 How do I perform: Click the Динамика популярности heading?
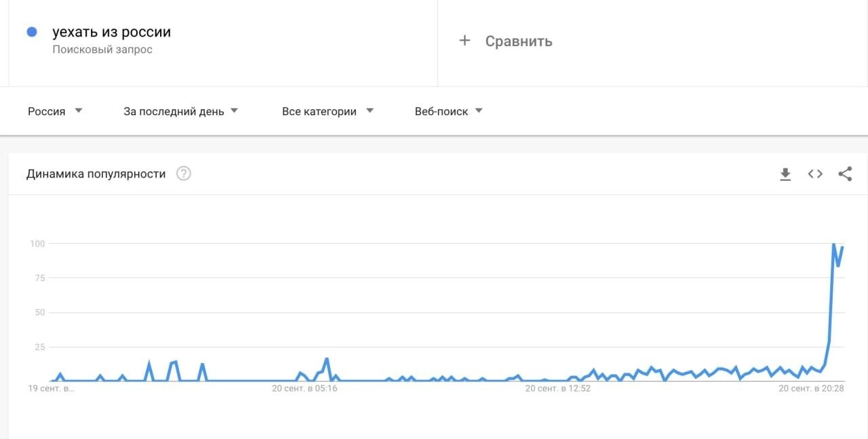(96, 174)
